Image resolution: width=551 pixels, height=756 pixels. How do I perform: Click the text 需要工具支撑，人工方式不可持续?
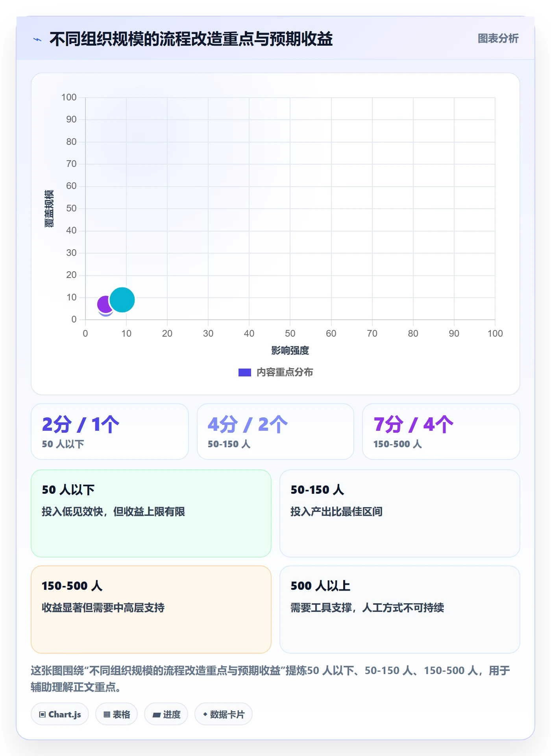(x=367, y=608)
